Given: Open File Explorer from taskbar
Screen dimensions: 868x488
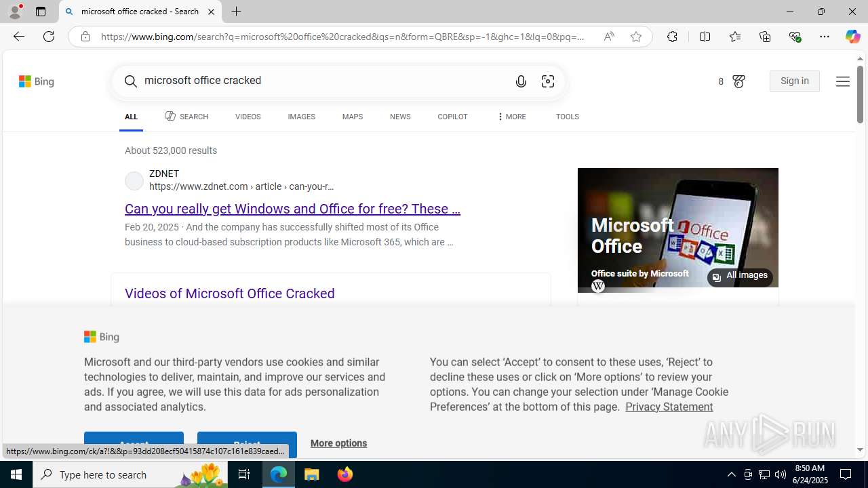Looking at the screenshot, I should (312, 474).
